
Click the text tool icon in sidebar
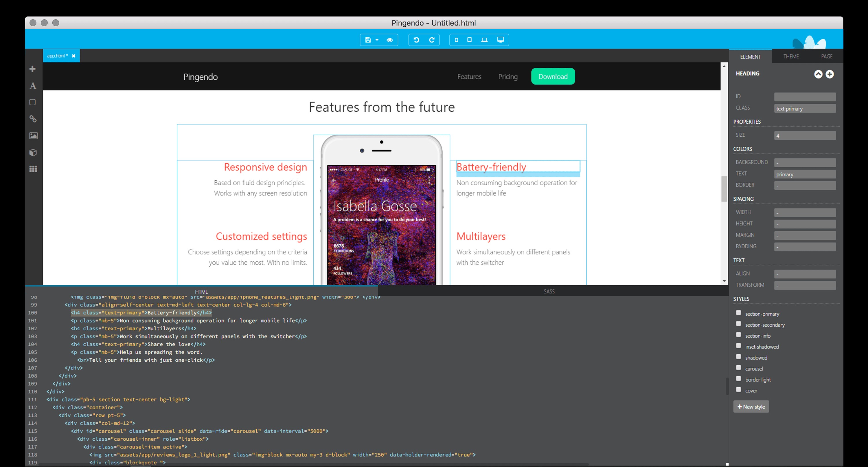pyautogui.click(x=33, y=85)
